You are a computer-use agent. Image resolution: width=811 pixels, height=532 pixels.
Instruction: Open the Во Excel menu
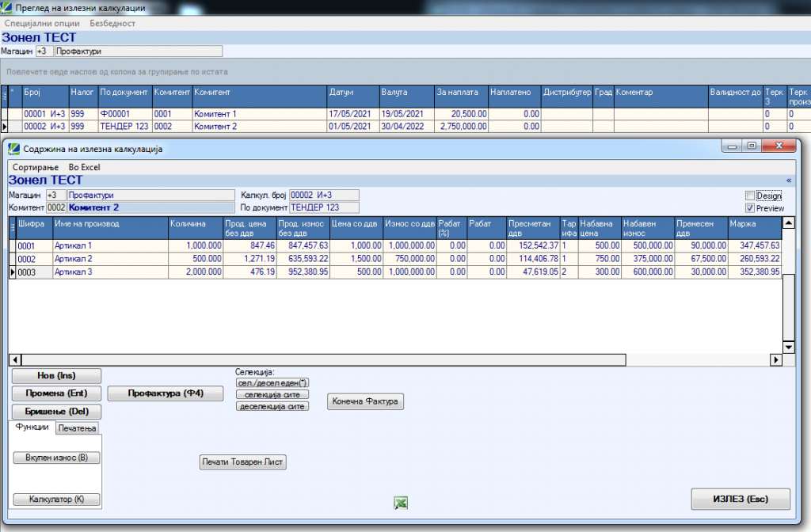tap(84, 168)
